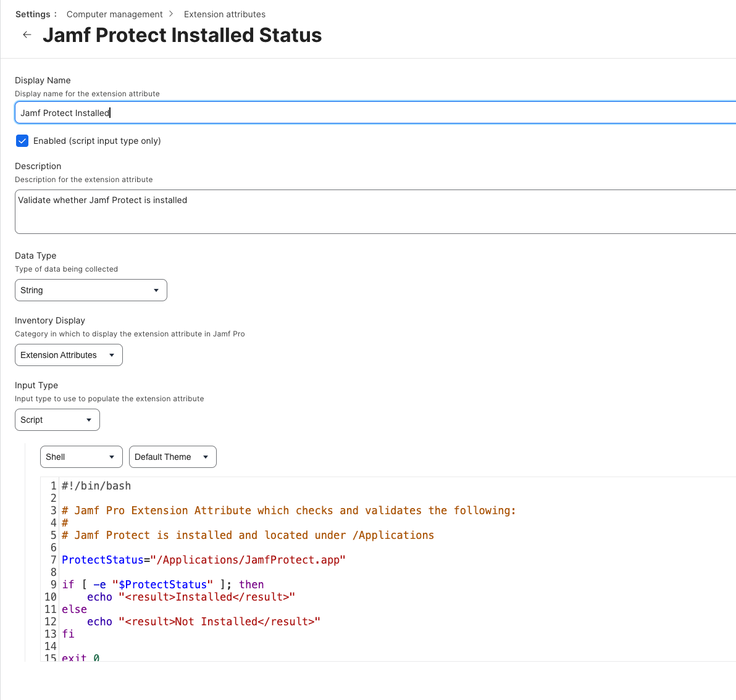Click the Jamf Protect Installed Status heading

tap(182, 35)
